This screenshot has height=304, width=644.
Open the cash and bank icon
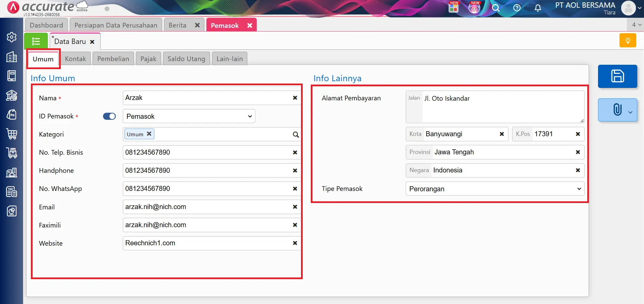click(12, 95)
